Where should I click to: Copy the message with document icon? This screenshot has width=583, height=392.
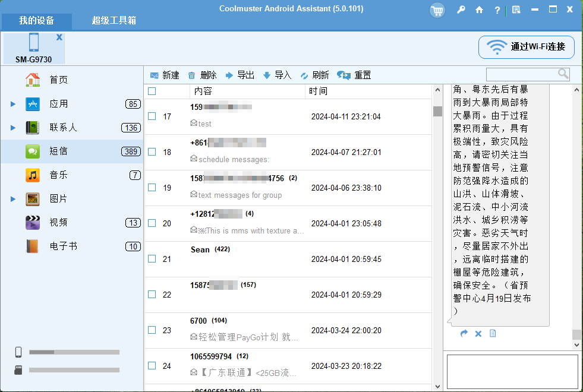[x=493, y=333]
